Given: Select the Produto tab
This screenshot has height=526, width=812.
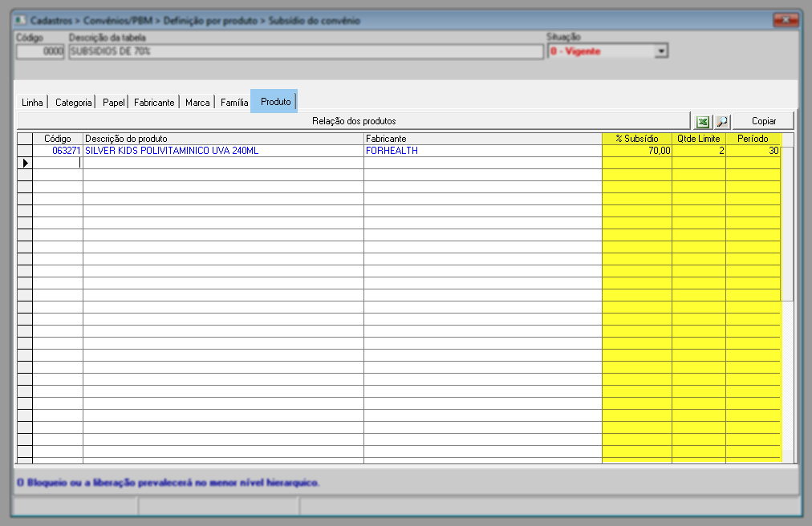Looking at the screenshot, I should (x=274, y=102).
